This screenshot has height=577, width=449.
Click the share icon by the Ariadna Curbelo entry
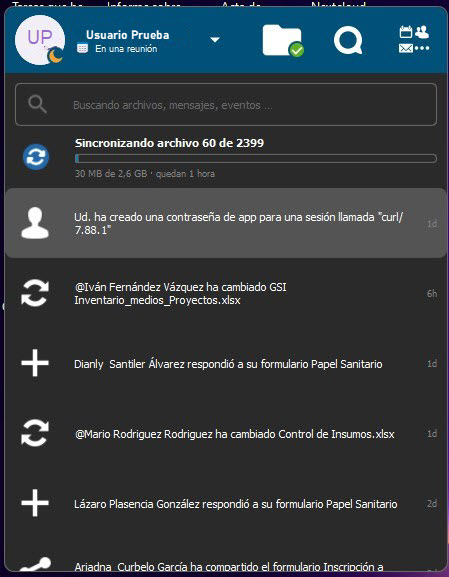click(x=35, y=565)
